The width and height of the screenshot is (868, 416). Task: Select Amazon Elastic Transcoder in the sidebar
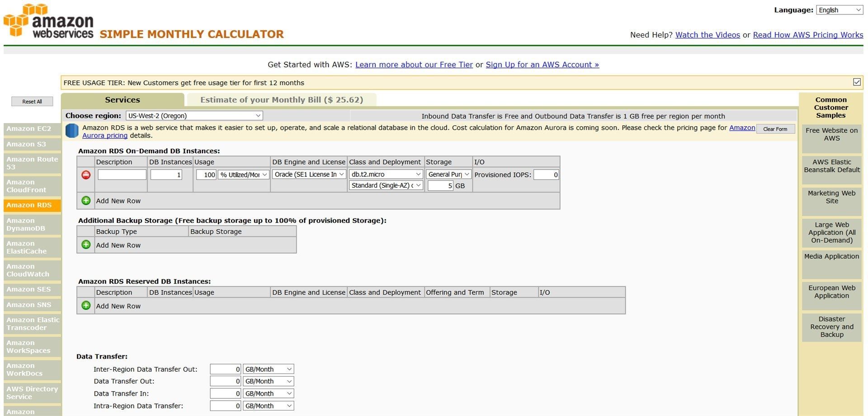[32, 324]
